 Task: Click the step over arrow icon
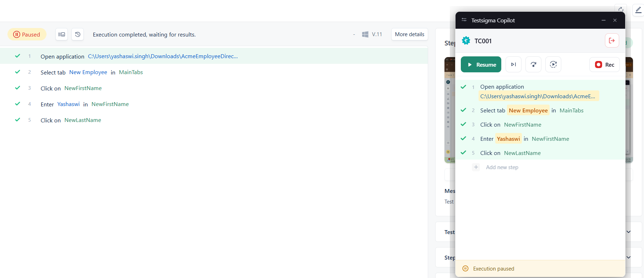pos(533,65)
